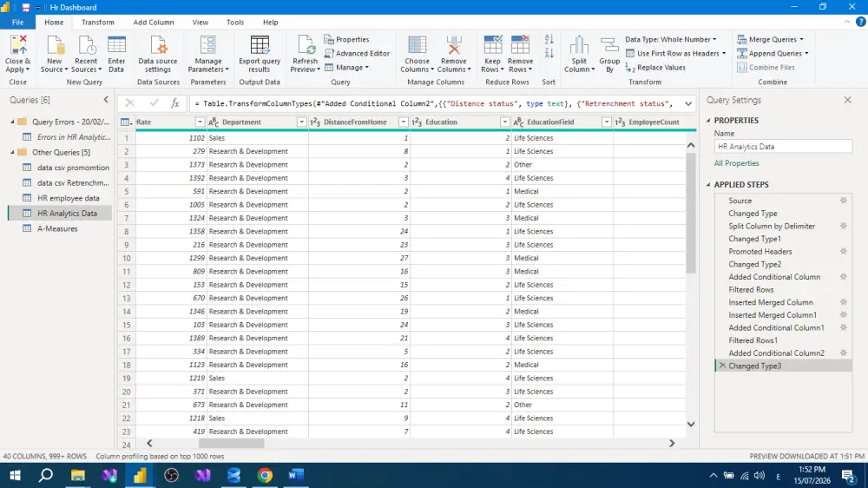
Task: Sort ascending using the A-Z icon
Action: coord(549,39)
